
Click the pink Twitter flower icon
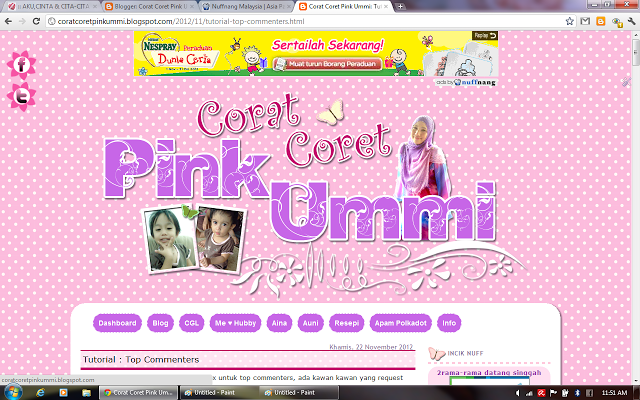click(22, 97)
